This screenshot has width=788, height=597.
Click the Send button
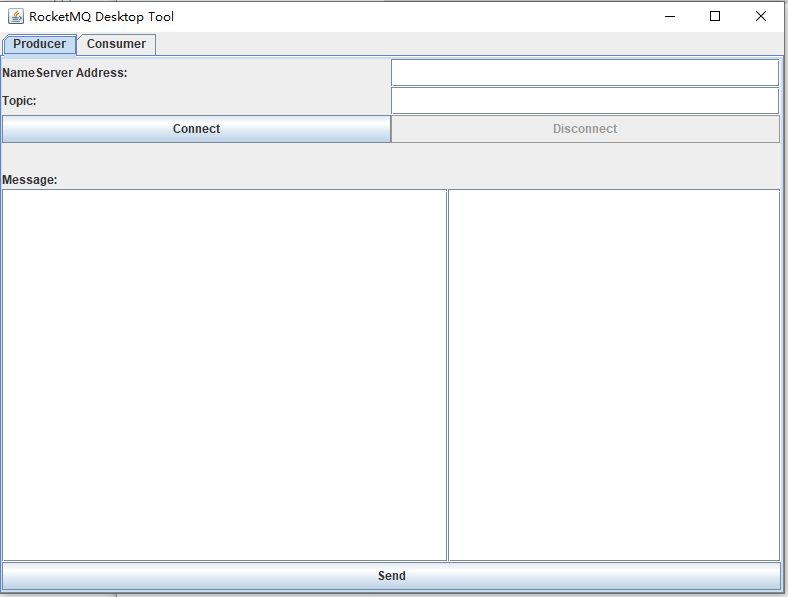tap(391, 576)
